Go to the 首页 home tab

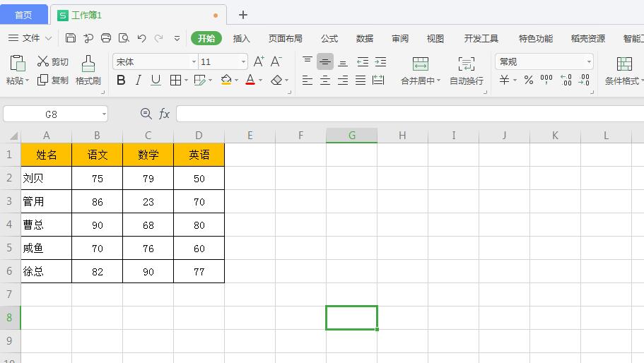[23, 15]
